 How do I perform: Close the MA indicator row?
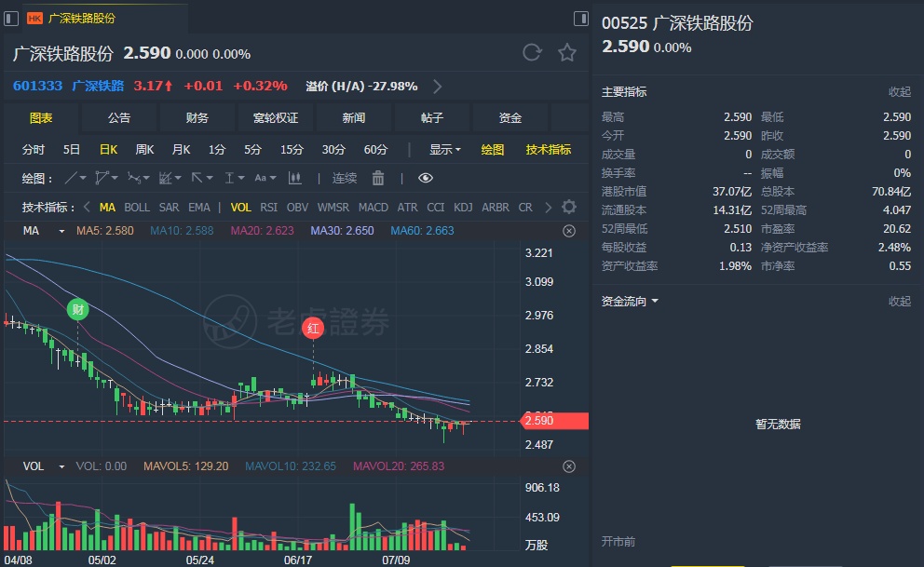click(569, 231)
